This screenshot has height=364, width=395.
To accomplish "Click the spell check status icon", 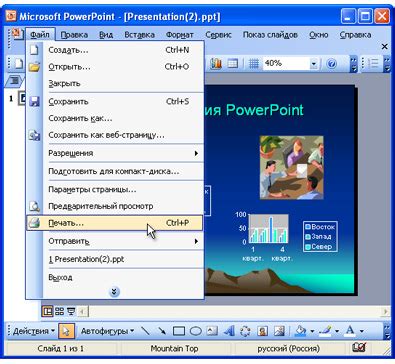I will [359, 348].
